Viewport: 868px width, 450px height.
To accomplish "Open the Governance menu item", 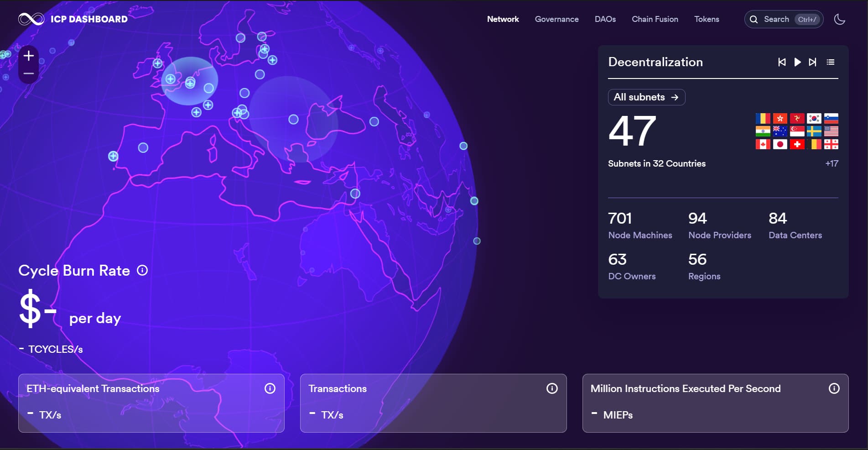I will (556, 19).
